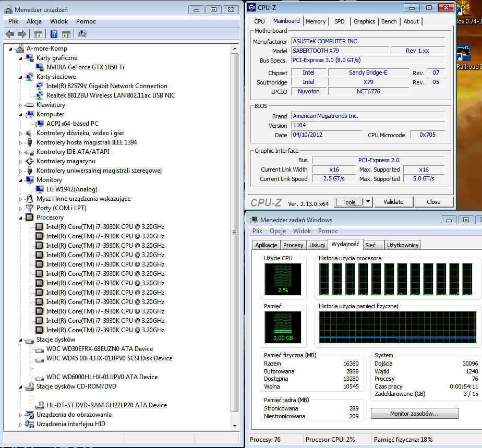Open the Sieć tab in Task Manager
The height and width of the screenshot is (448, 482).
374,245
